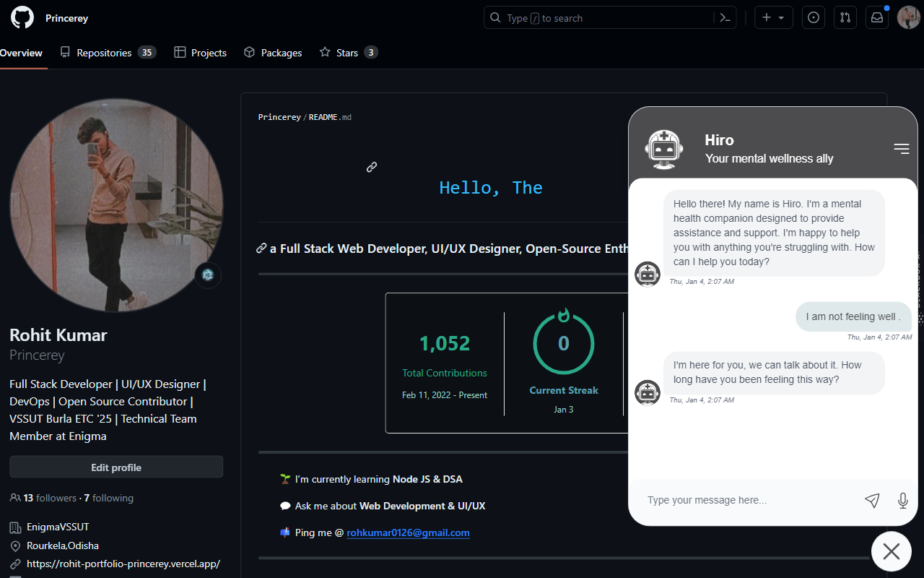
Task: Click the GitHub logo home icon
Action: (x=22, y=18)
